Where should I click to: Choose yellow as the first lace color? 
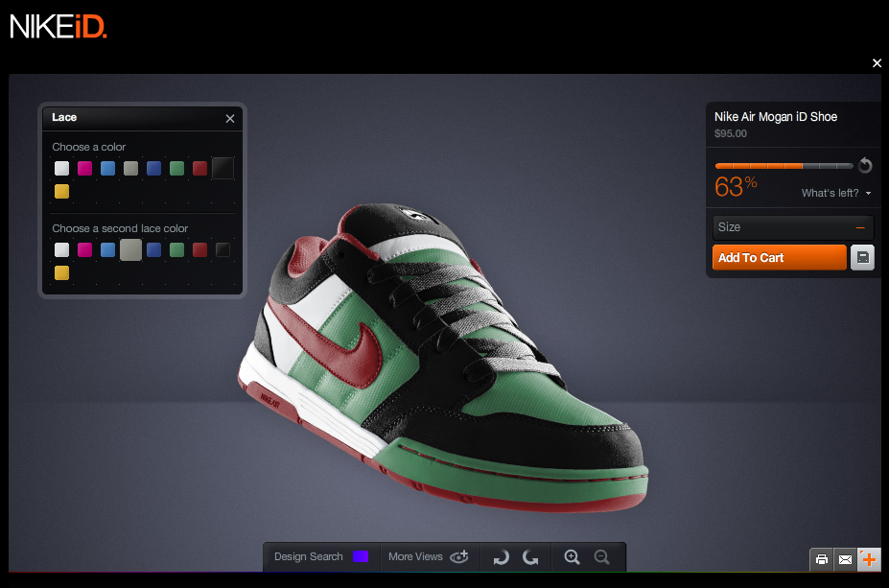pos(61,192)
